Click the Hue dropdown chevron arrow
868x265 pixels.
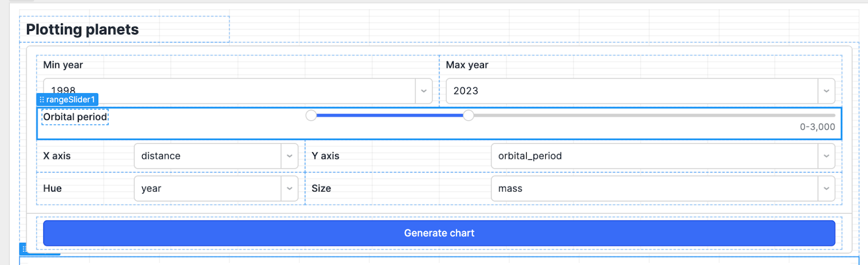[289, 189]
